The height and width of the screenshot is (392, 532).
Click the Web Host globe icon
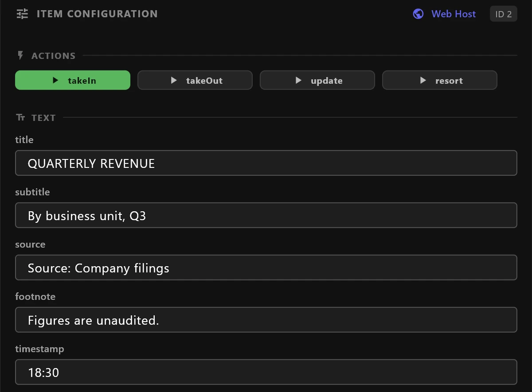418,14
